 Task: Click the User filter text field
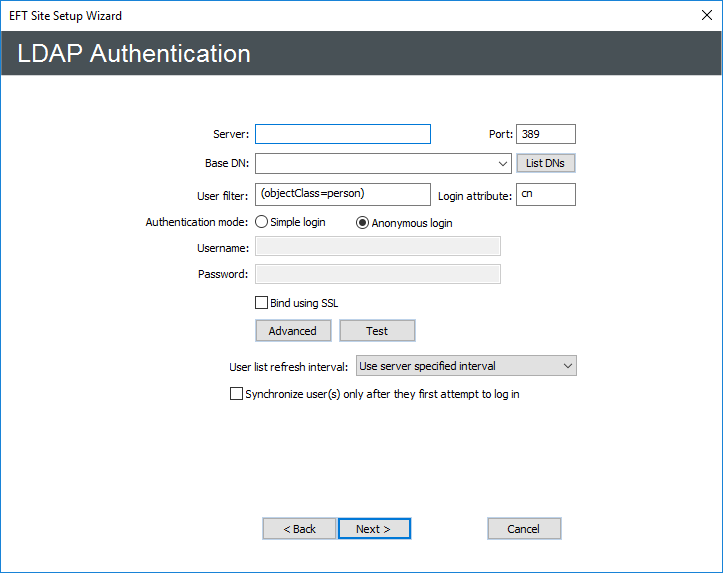point(342,194)
